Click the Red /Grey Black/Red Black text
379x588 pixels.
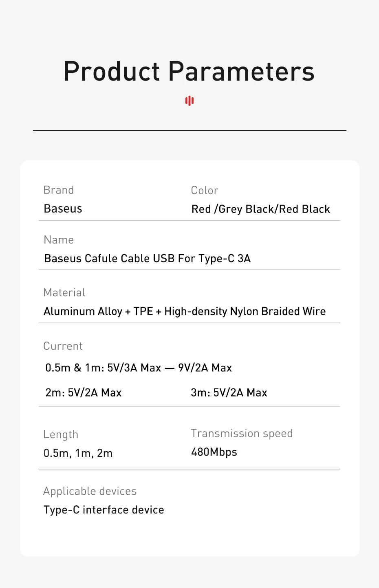[261, 209]
